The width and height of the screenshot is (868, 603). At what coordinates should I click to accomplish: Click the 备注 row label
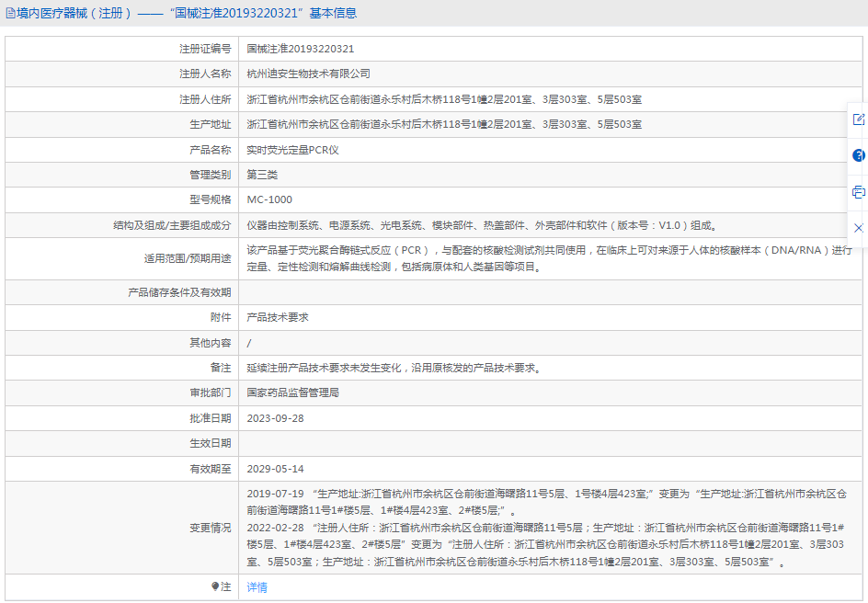pos(221,368)
